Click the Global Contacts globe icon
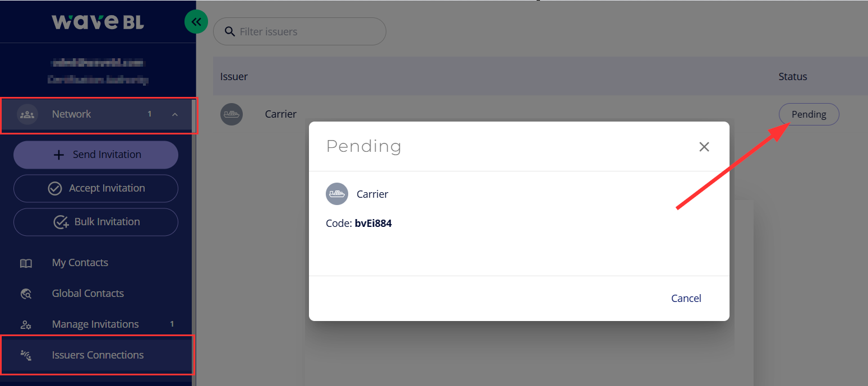The height and width of the screenshot is (386, 868). (26, 294)
